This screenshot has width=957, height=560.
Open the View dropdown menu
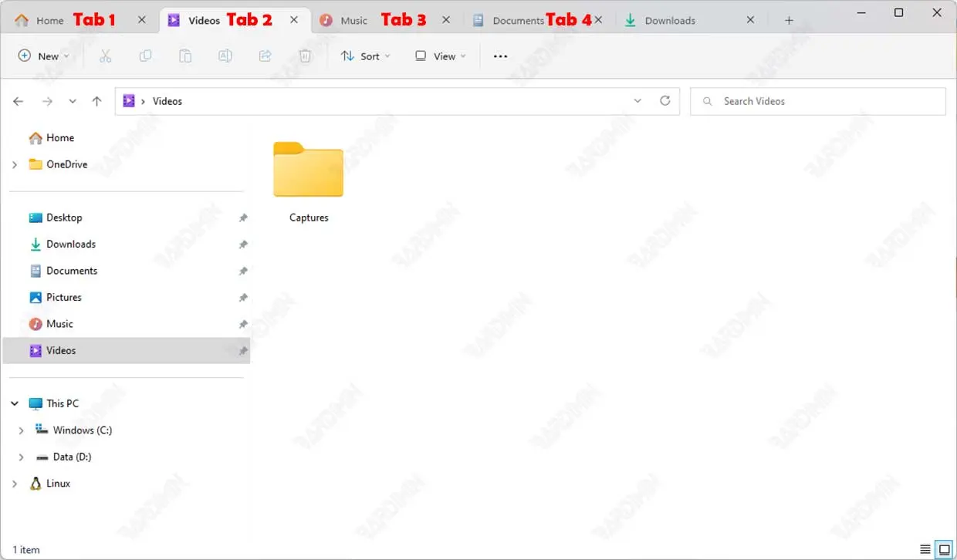[440, 56]
